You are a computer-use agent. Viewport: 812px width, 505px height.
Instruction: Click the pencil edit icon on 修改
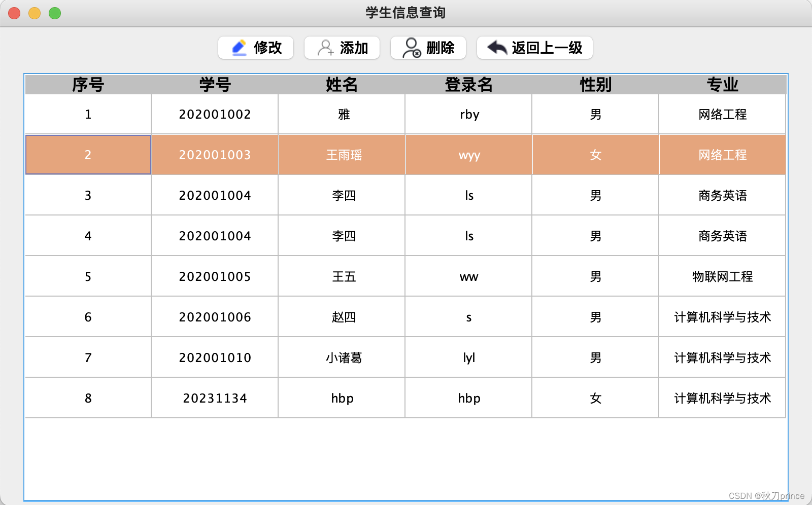[239, 48]
